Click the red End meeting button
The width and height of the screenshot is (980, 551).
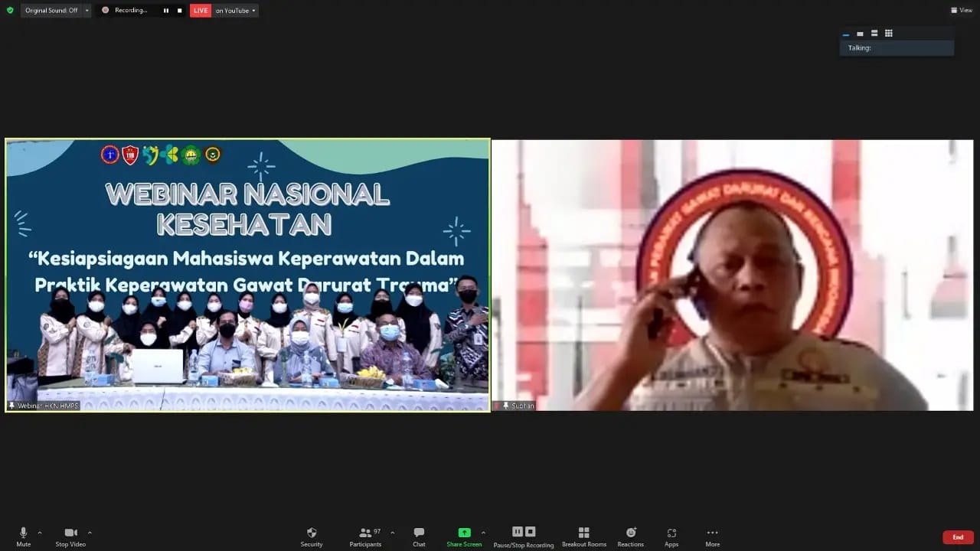(x=957, y=537)
